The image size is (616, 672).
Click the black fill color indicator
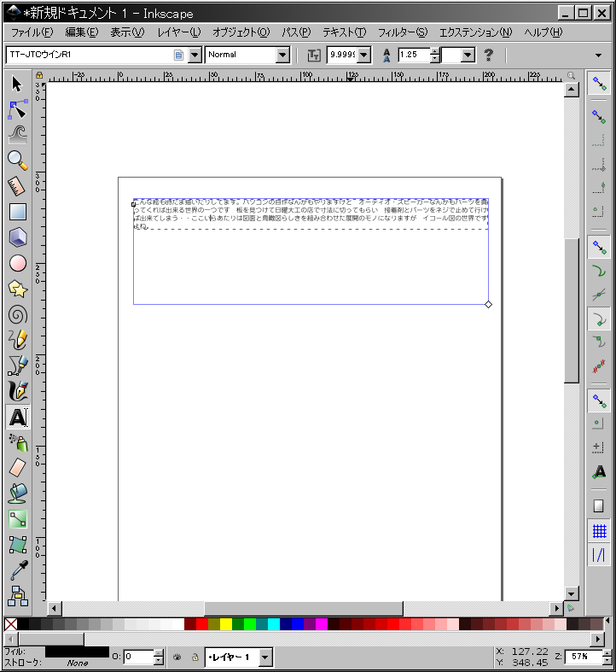click(x=77, y=652)
